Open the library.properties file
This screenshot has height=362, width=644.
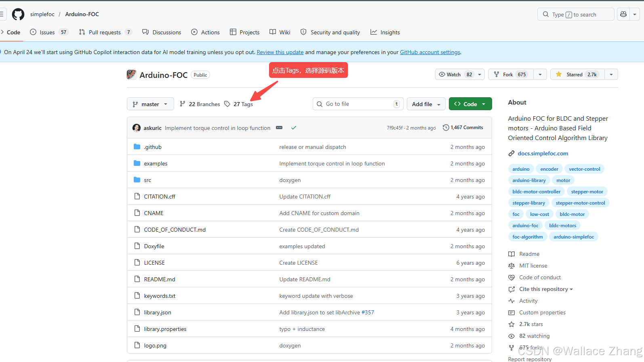click(165, 329)
